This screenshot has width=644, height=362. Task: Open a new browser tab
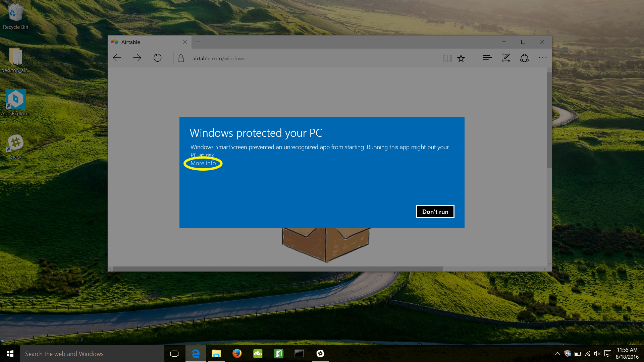click(198, 42)
